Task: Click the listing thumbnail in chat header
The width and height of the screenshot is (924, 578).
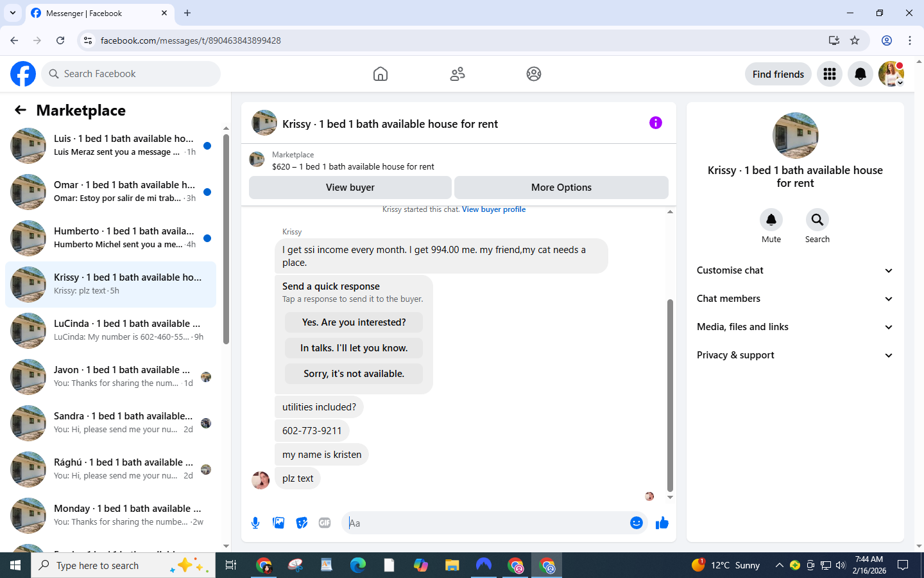Action: click(x=264, y=123)
